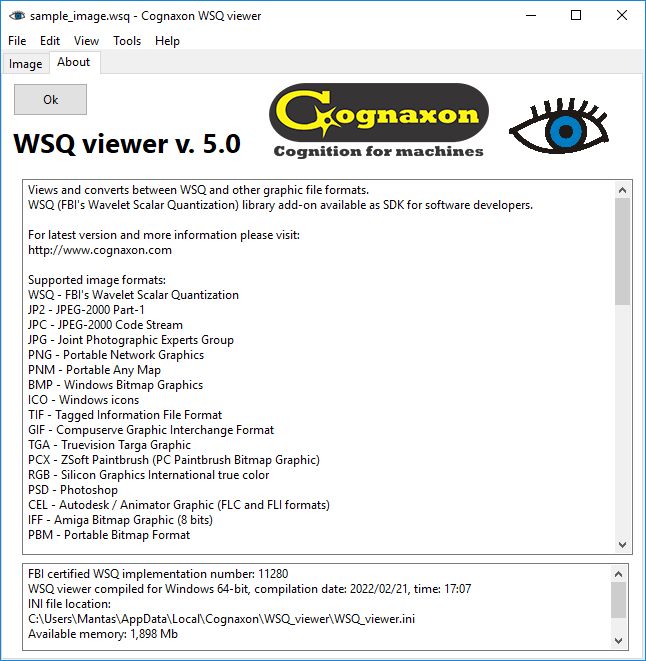The height and width of the screenshot is (661, 646).
Task: Click down arrow of formats list scrollbar
Action: tap(622, 544)
